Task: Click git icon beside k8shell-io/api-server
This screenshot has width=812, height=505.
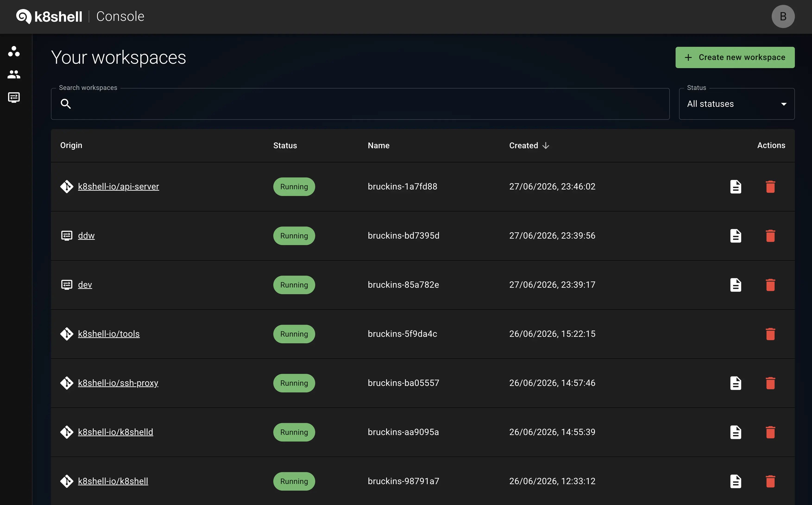Action: coord(67,187)
